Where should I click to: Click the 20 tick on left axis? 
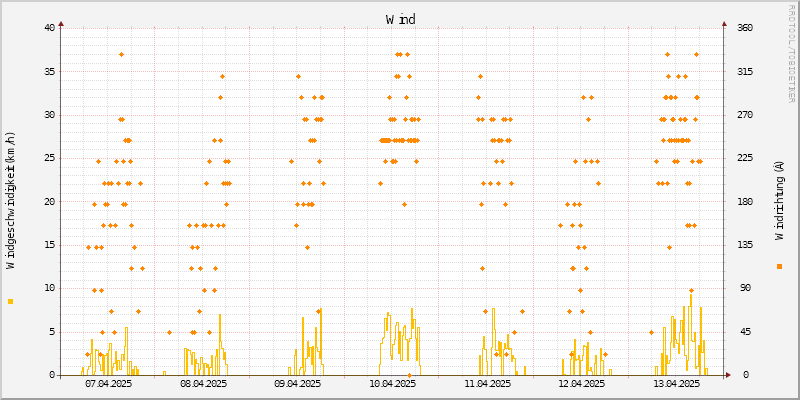pyautogui.click(x=49, y=201)
